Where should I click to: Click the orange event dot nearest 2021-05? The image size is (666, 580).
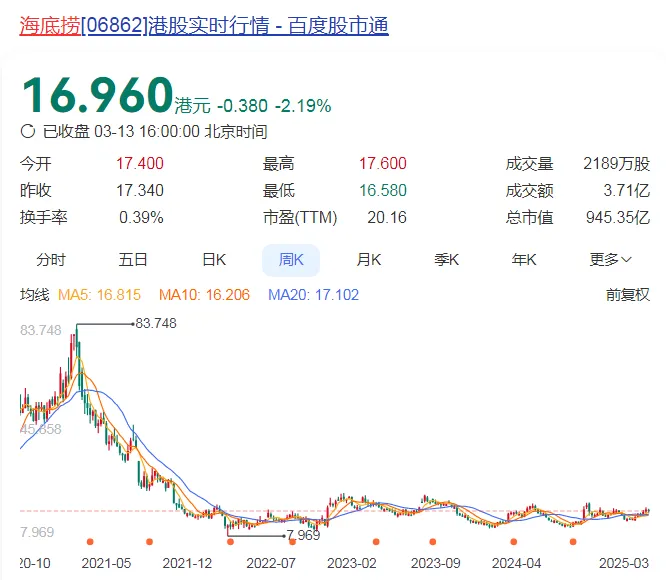pyautogui.click(x=90, y=542)
